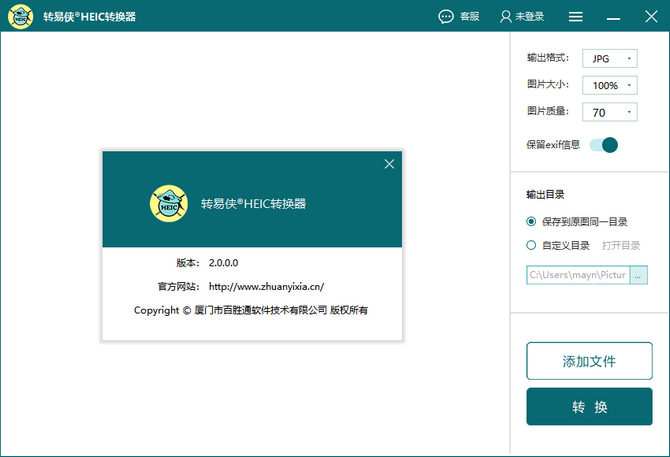670x457 pixels.
Task: Click the 转换 convert button
Action: click(589, 406)
